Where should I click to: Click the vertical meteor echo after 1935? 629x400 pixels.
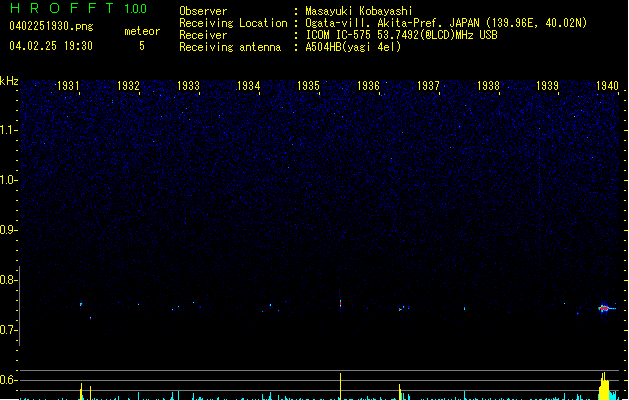click(341, 303)
